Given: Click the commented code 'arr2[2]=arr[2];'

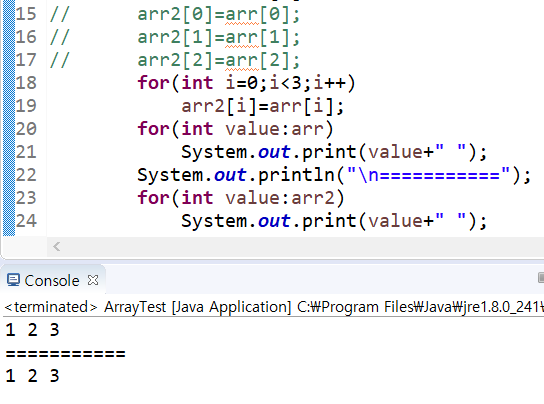Looking at the screenshot, I should point(219,60).
